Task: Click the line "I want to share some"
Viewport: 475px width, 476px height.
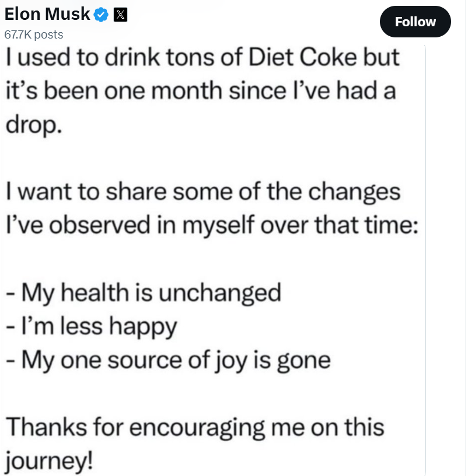Action: pyautogui.click(x=118, y=192)
